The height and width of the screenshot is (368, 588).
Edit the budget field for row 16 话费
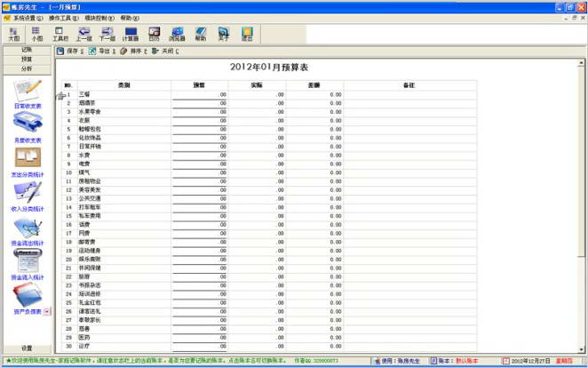(x=200, y=224)
